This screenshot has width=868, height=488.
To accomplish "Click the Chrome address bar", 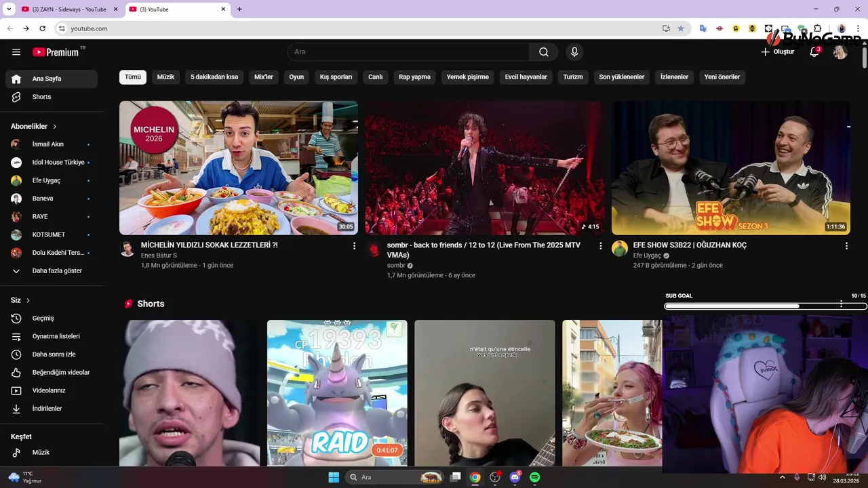I will 359,28.
